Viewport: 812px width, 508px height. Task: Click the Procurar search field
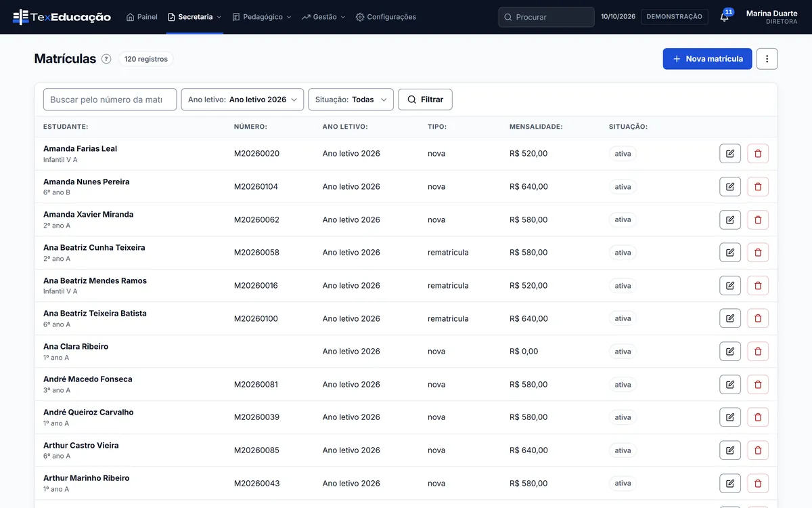[546, 17]
